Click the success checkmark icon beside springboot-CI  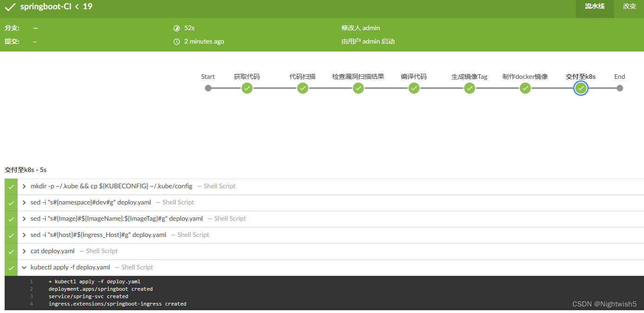point(10,7)
